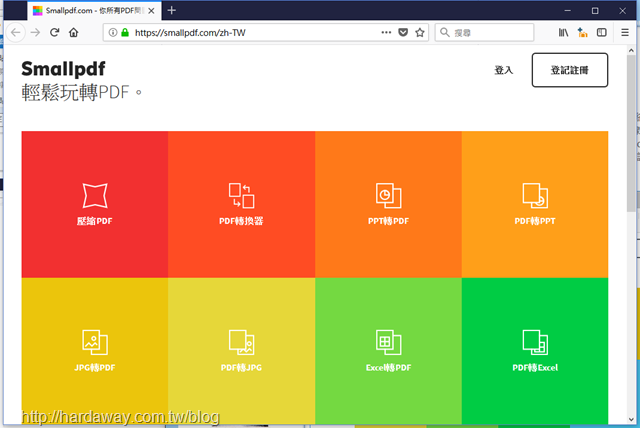
Task: Click the scrollbar down arrow
Action: point(631,419)
